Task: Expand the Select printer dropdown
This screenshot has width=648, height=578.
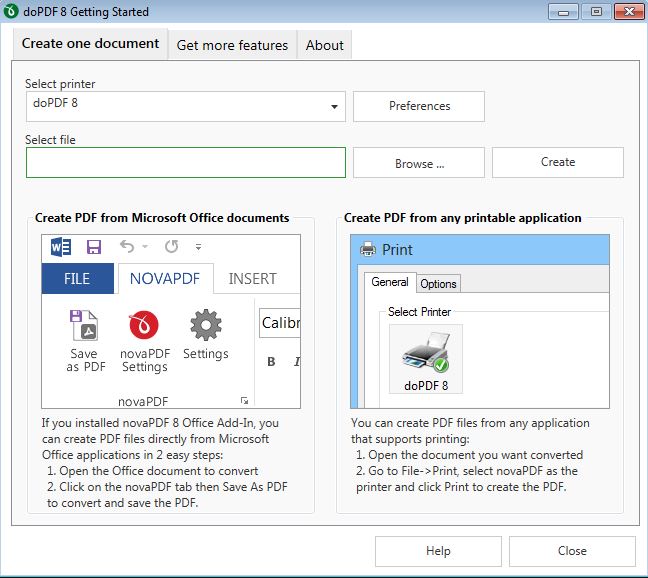Action: (x=333, y=107)
